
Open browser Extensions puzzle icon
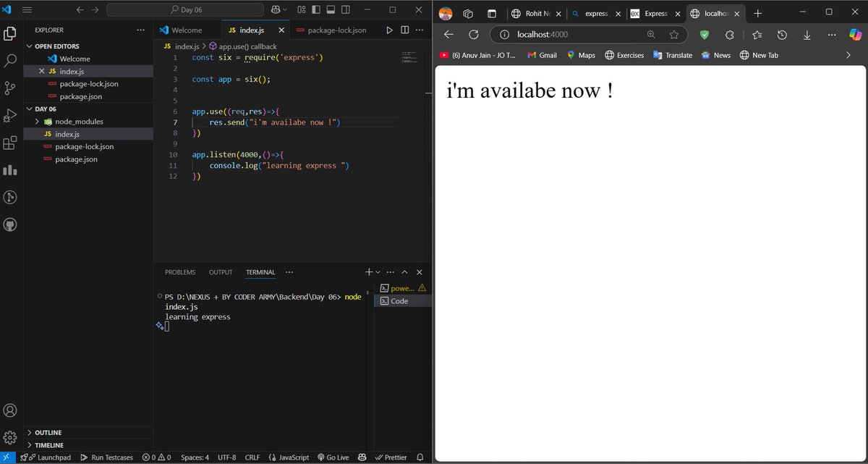coord(729,35)
